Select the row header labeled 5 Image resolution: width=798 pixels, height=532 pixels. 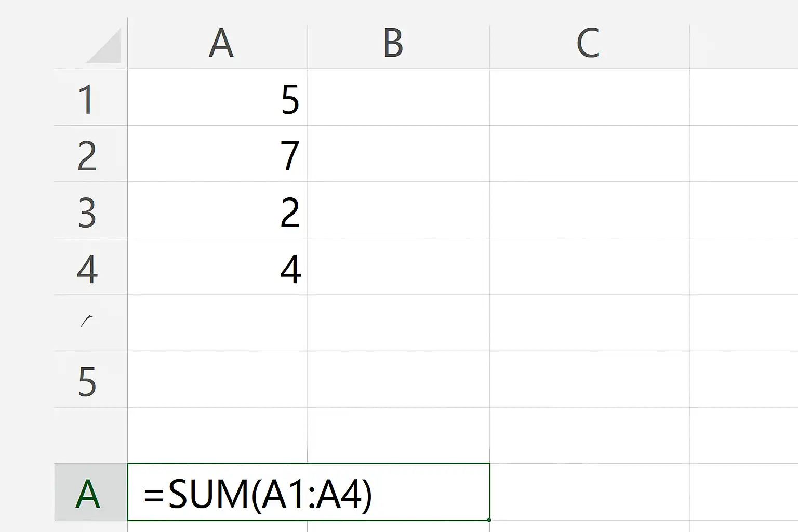pos(91,379)
